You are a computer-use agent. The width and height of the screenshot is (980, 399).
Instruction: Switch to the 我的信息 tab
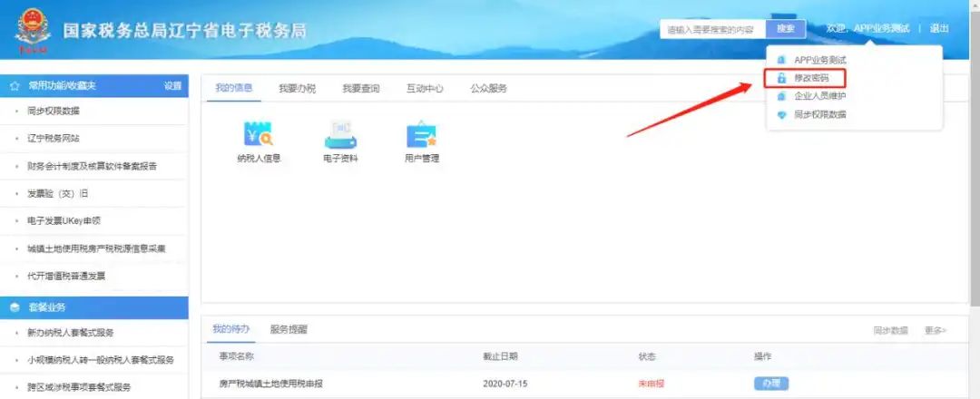click(234, 88)
